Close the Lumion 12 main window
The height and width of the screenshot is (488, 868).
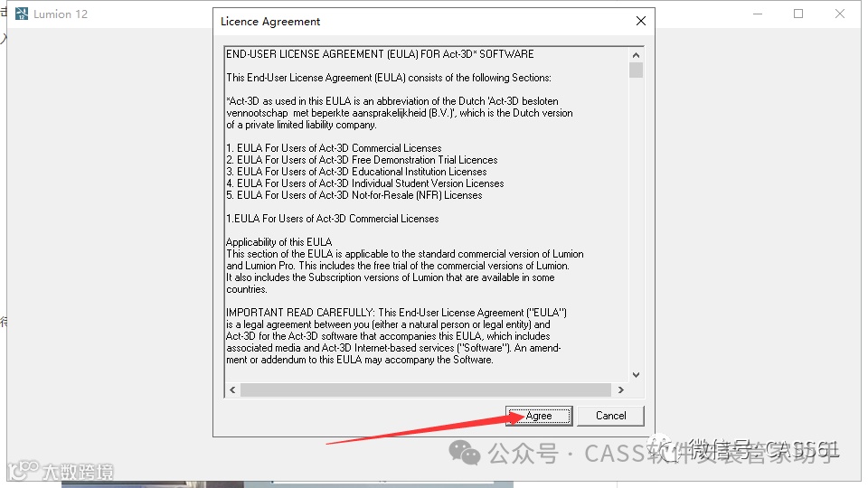[x=840, y=14]
